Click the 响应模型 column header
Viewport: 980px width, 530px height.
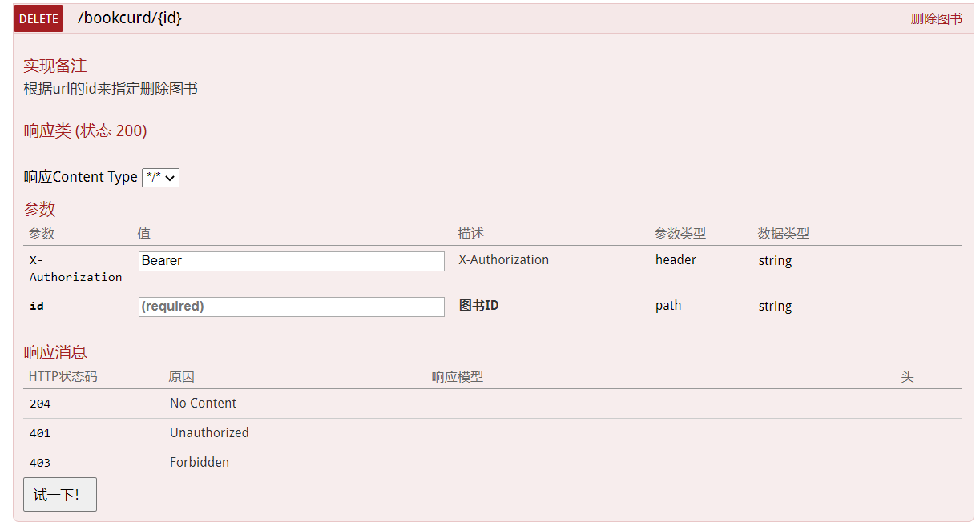(x=458, y=376)
